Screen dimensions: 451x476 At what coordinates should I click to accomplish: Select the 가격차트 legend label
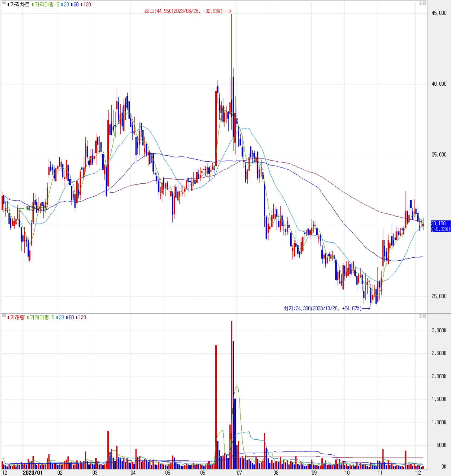pos(20,5)
